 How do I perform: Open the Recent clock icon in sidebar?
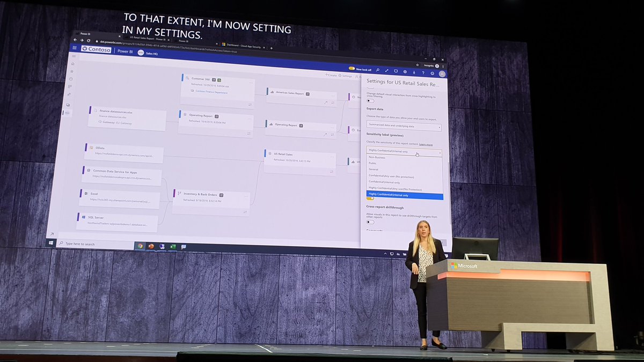pos(70,79)
